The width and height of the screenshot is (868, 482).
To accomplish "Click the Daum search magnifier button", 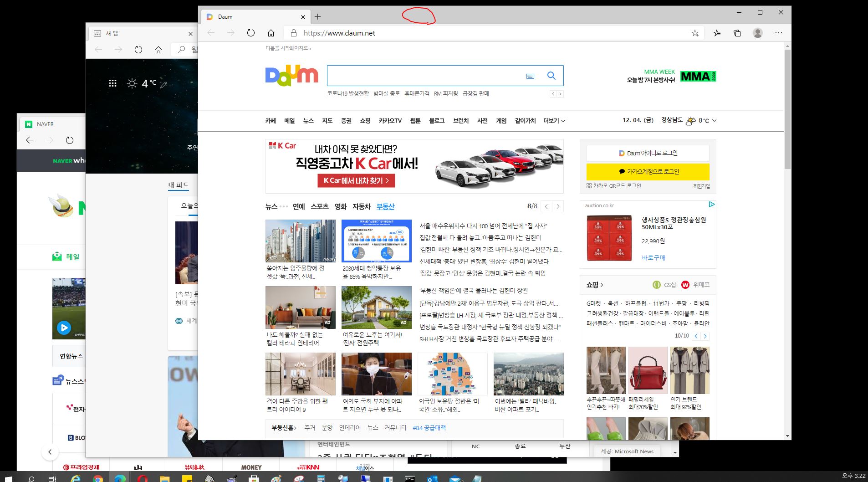I will (551, 76).
